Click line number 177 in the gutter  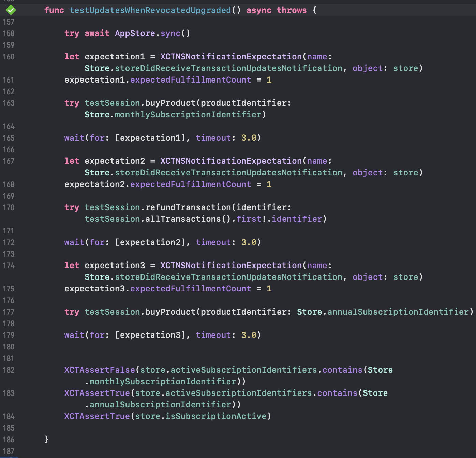9,312
